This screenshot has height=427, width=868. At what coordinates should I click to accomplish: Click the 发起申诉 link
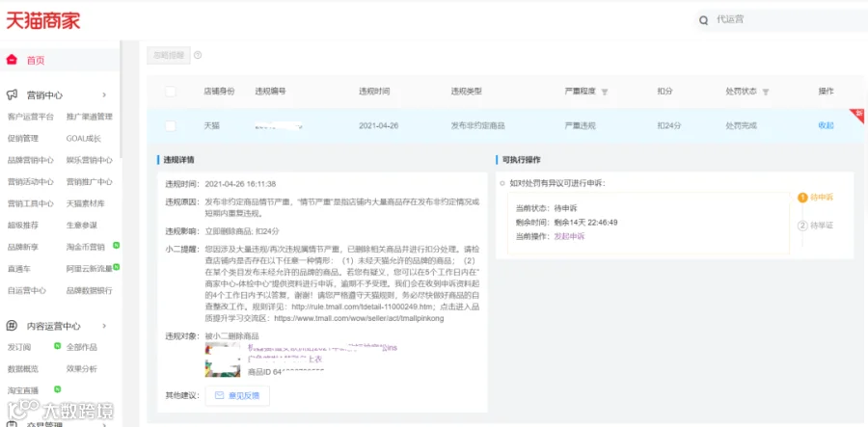[569, 236]
